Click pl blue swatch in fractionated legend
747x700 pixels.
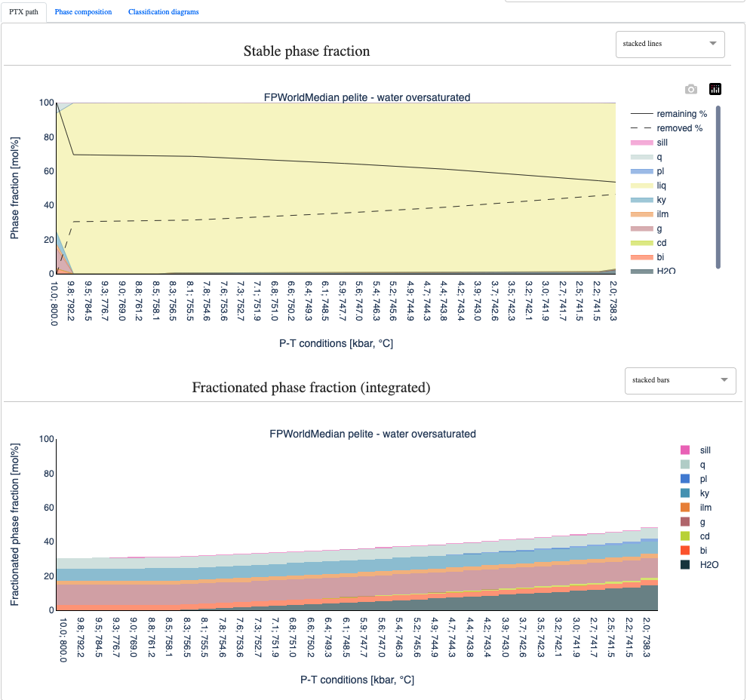685,478
